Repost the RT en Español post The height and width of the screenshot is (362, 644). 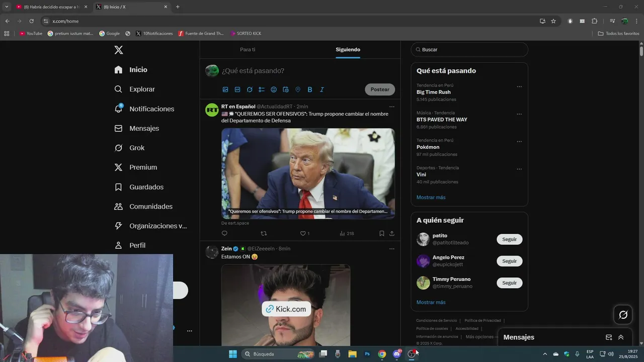coord(264,233)
